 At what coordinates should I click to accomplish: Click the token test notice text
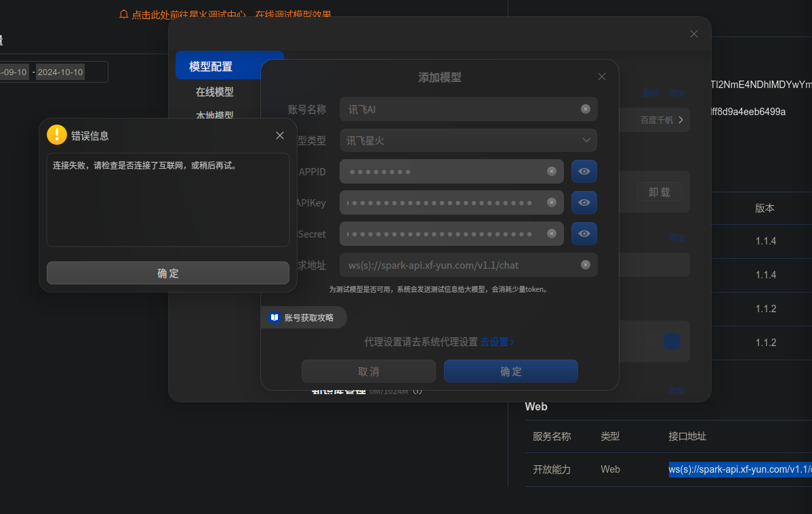click(x=439, y=289)
